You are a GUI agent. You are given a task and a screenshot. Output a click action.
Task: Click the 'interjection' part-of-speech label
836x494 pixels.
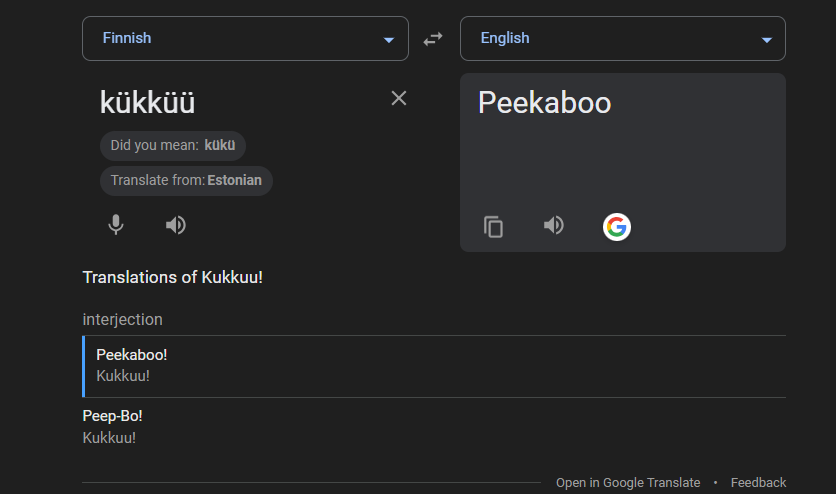pos(122,319)
